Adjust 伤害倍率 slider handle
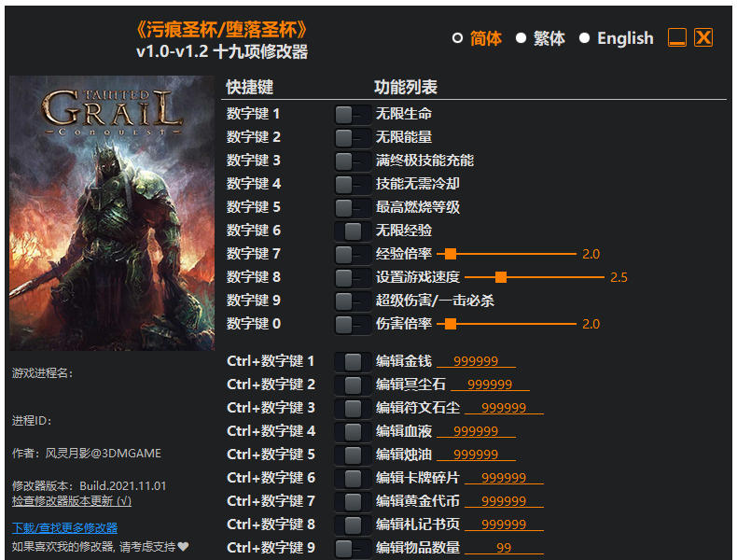The image size is (737, 560). click(x=451, y=325)
